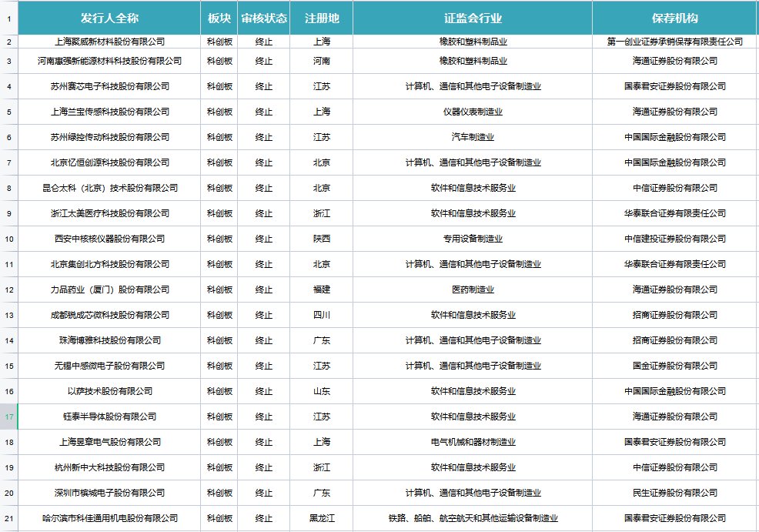Click 民生证券股份有限公司 sponsor cell

click(675, 494)
